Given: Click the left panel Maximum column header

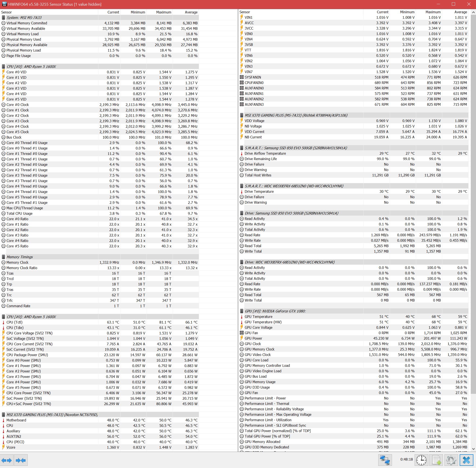Looking at the screenshot, I should [x=164, y=12].
